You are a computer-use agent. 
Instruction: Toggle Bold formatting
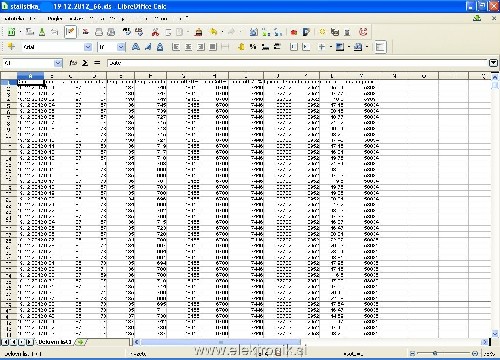pyautogui.click(x=135, y=47)
